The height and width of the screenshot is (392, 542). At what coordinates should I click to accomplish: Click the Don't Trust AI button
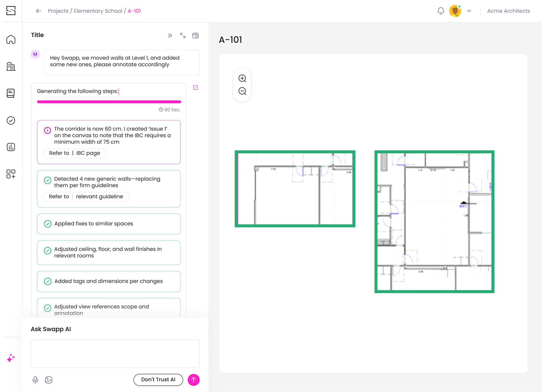pyautogui.click(x=158, y=380)
